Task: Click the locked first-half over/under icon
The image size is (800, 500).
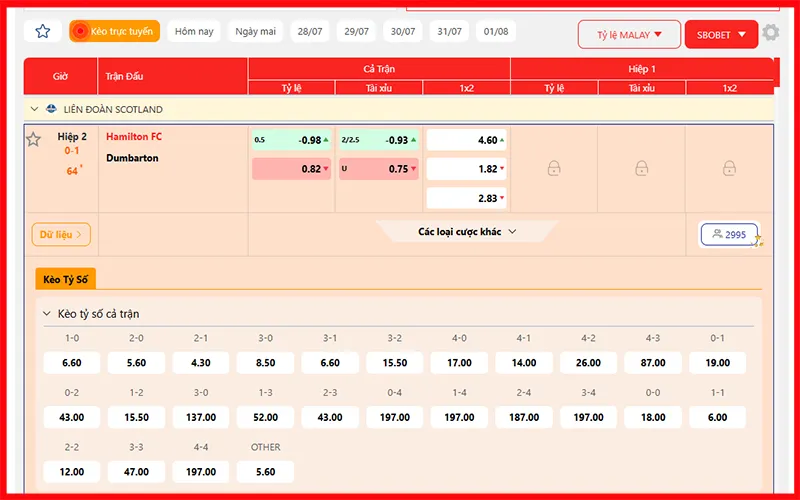Action: (641, 169)
